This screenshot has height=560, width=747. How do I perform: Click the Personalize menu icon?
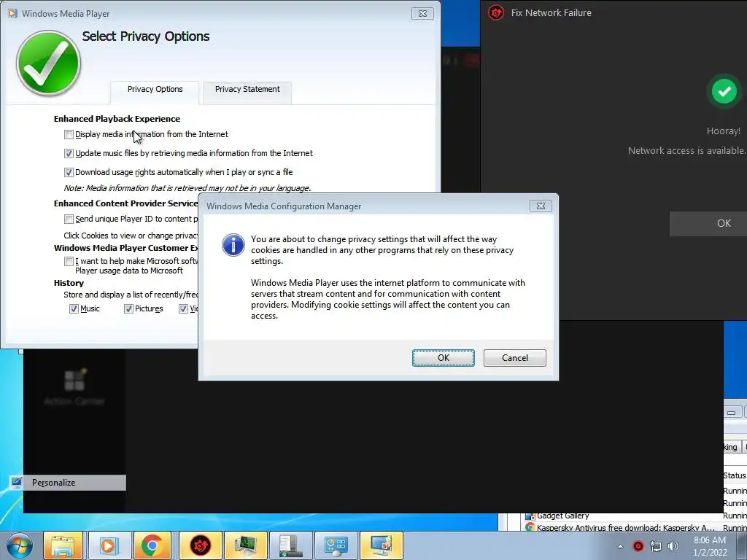click(x=16, y=483)
